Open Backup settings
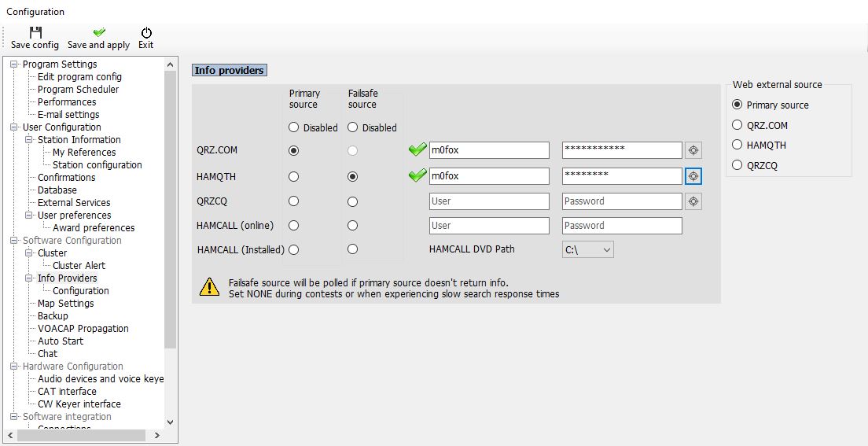 coord(53,315)
